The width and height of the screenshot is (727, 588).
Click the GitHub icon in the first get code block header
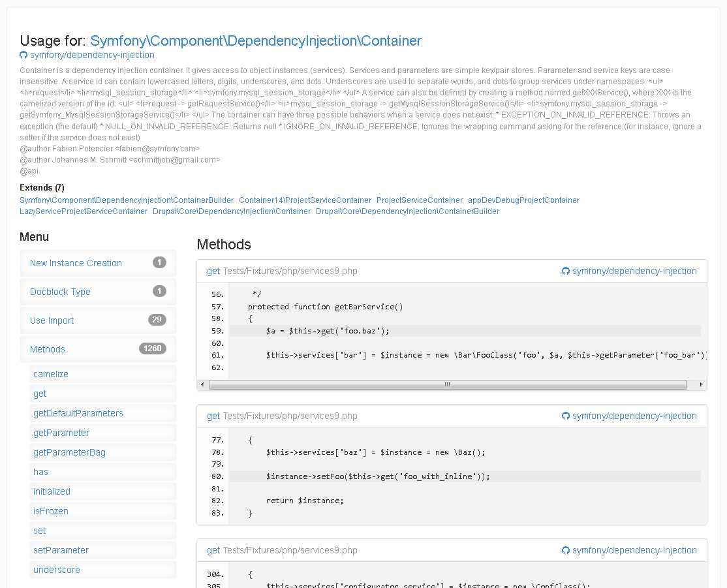pos(566,271)
